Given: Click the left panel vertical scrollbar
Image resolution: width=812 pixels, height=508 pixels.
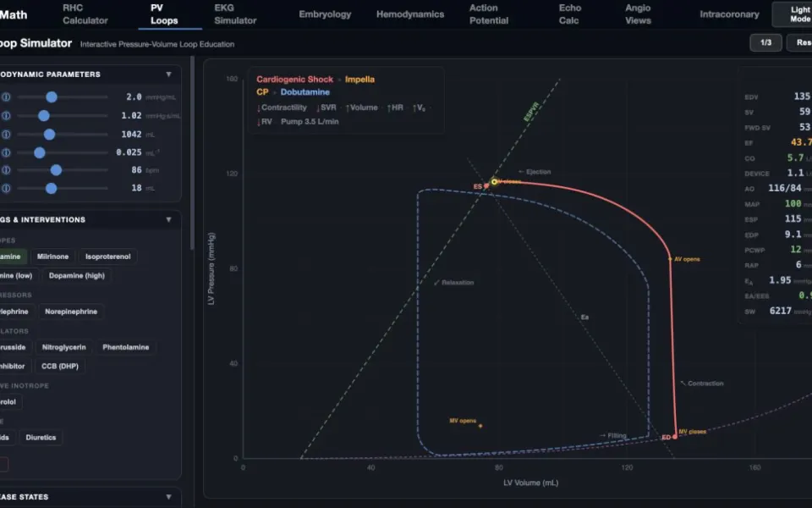Looking at the screenshot, I should click(193, 153).
